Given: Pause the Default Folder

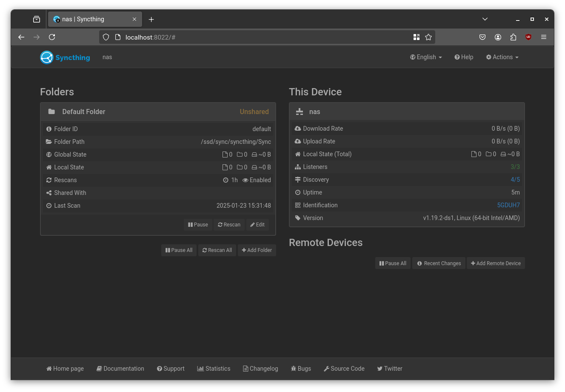Looking at the screenshot, I should pos(197,224).
